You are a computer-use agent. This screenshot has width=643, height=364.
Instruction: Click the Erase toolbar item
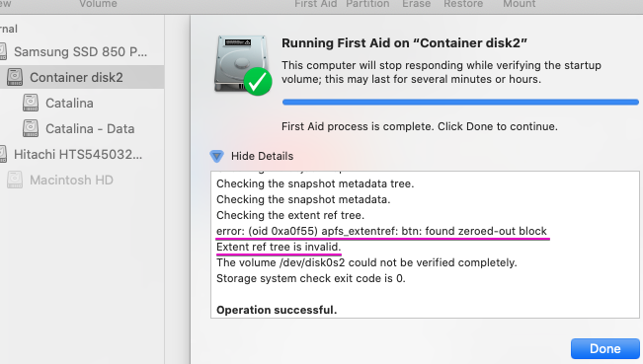click(x=416, y=4)
